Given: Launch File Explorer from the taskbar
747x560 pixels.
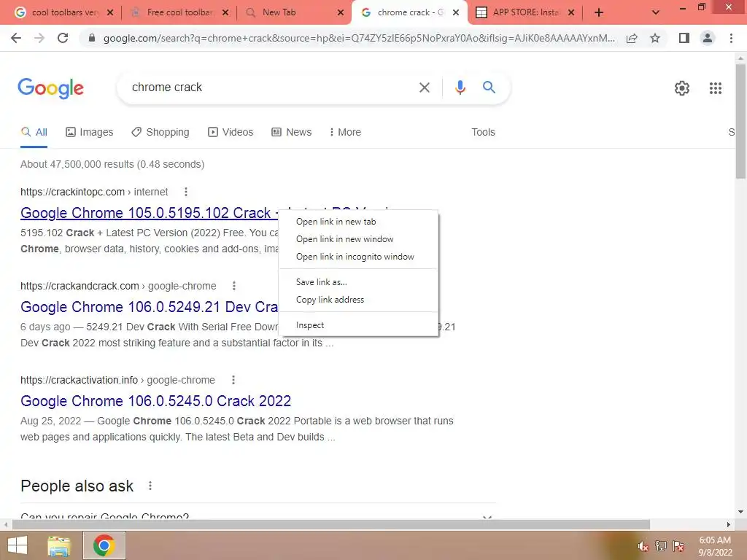Looking at the screenshot, I should pyautogui.click(x=58, y=546).
